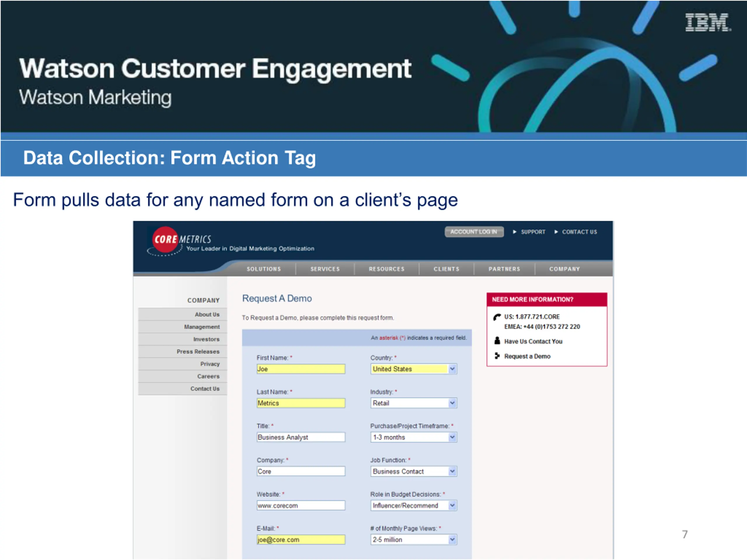Image resolution: width=747 pixels, height=560 pixels.
Task: Open the COMPANY menu in the top nav
Action: click(x=564, y=269)
